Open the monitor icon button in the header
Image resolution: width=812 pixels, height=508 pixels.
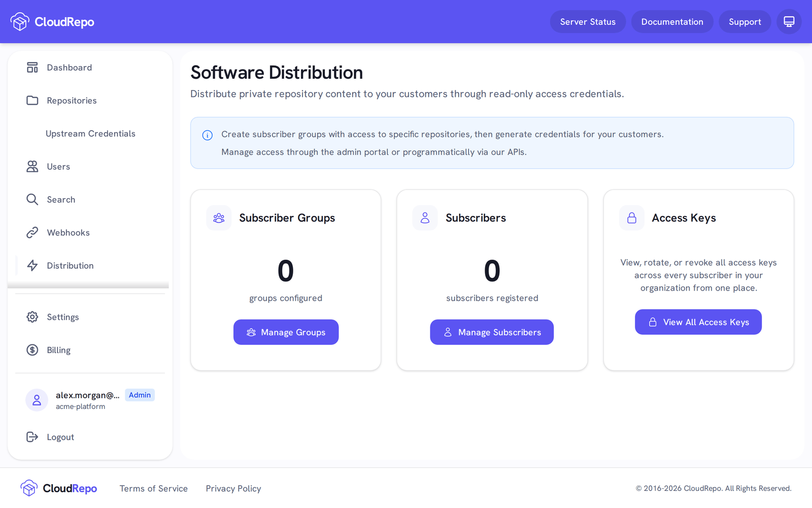click(x=789, y=22)
